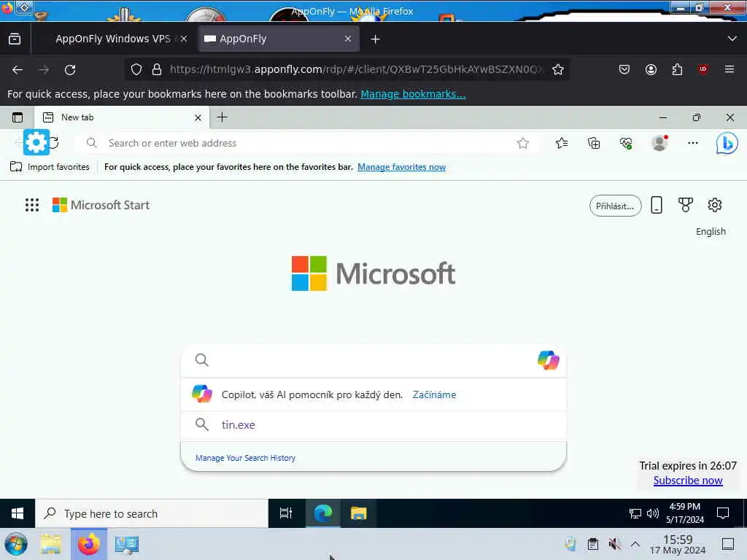747x560 pixels.
Task: Click Subscribe now link
Action: tap(688, 480)
